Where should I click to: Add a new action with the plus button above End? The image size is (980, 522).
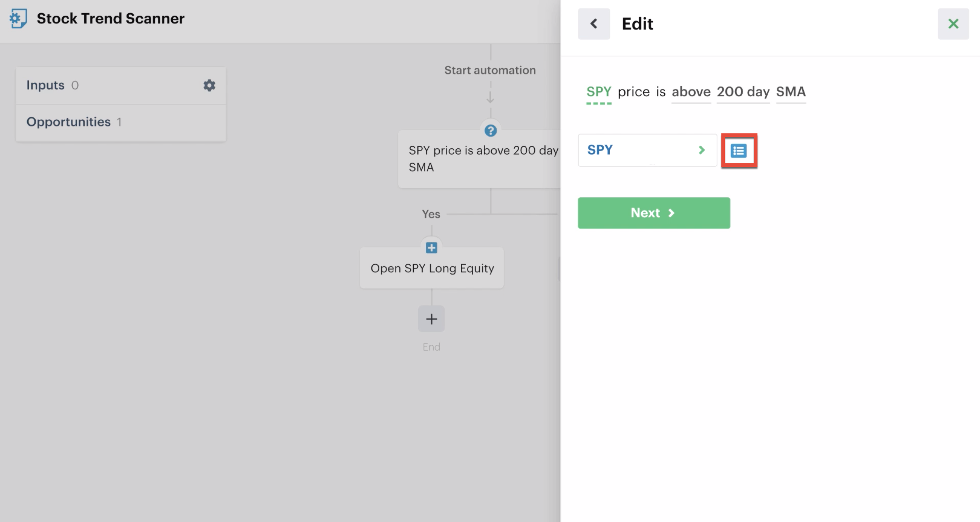pyautogui.click(x=431, y=319)
